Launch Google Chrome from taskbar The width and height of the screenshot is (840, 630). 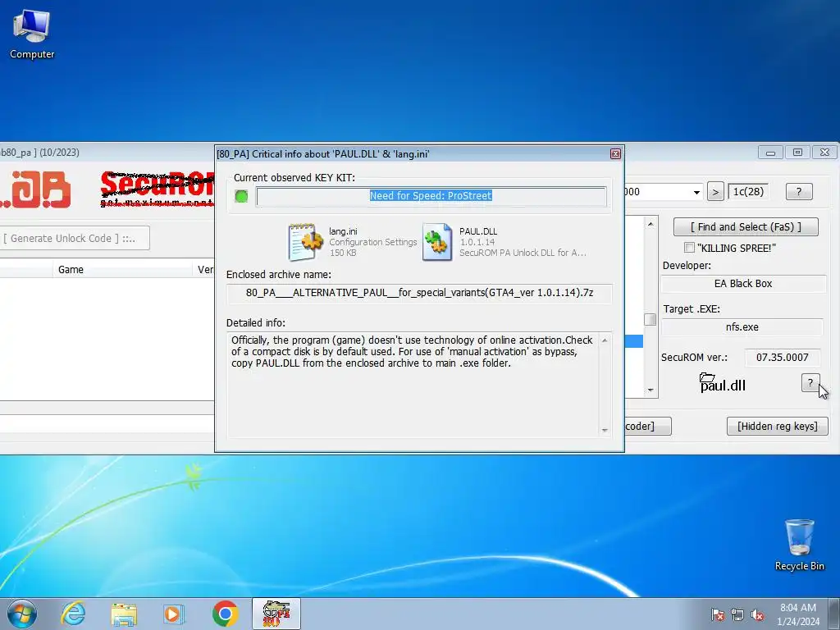[225, 614]
